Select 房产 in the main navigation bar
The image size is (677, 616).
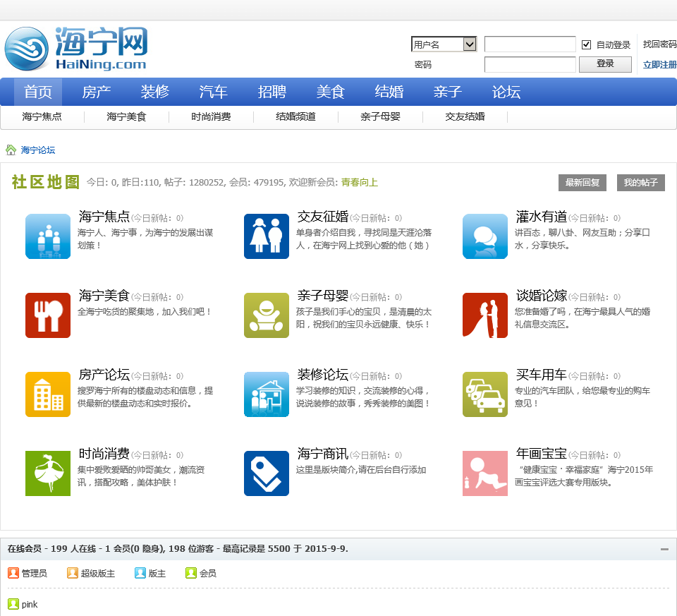point(97,92)
